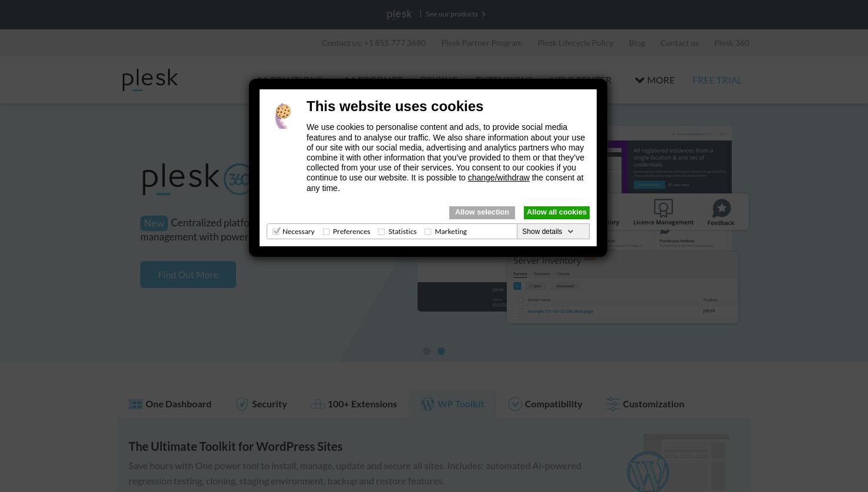
Task: Tick the Marketing cookie checkbox
Action: click(x=428, y=232)
